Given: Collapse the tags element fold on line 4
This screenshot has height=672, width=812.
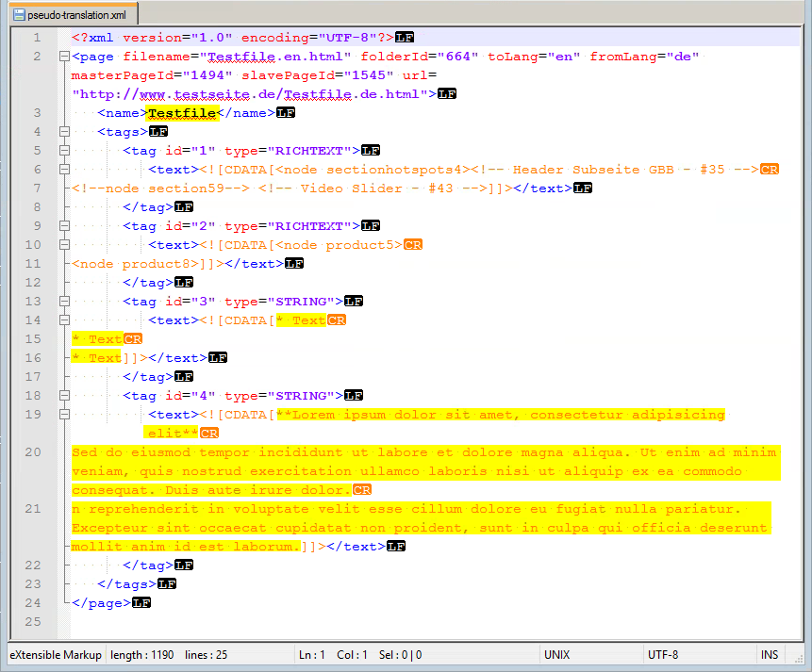Looking at the screenshot, I should pyautogui.click(x=63, y=132).
